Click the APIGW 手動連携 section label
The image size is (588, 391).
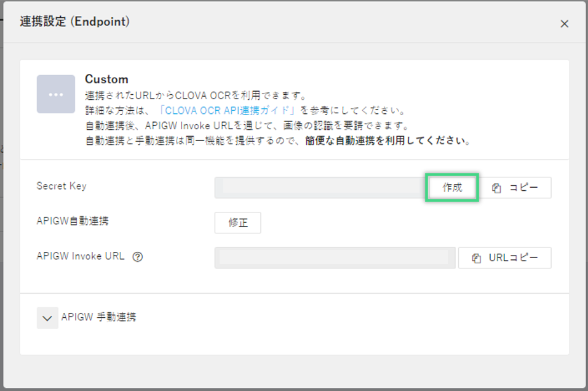98,318
